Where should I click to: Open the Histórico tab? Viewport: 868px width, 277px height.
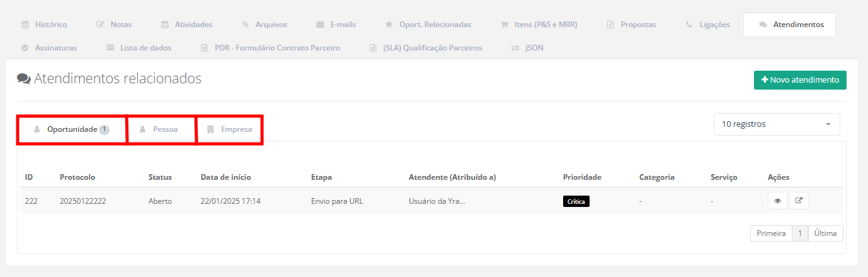coord(44,25)
